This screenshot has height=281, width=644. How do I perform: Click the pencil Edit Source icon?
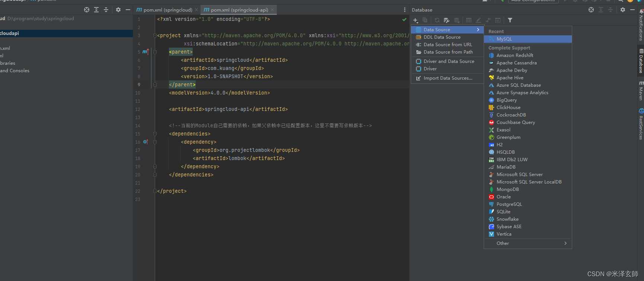coord(478,20)
